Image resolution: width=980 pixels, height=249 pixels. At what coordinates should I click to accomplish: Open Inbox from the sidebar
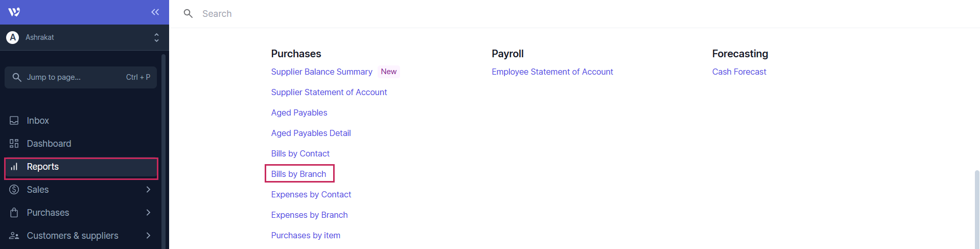coord(38,121)
